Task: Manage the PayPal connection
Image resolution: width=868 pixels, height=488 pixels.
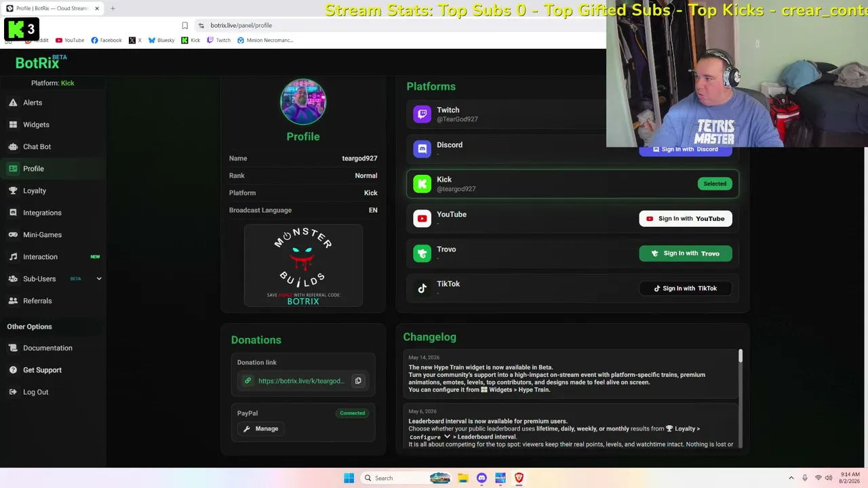Action: pyautogui.click(x=261, y=428)
